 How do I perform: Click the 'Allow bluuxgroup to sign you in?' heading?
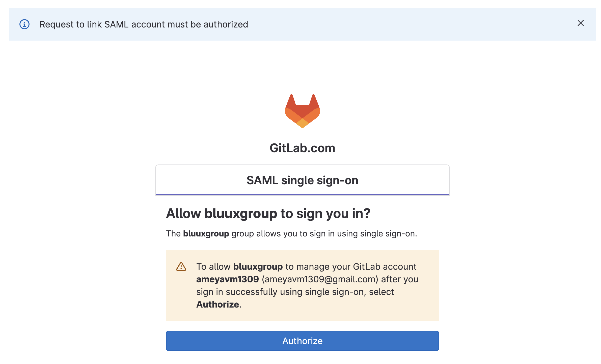coord(268,214)
